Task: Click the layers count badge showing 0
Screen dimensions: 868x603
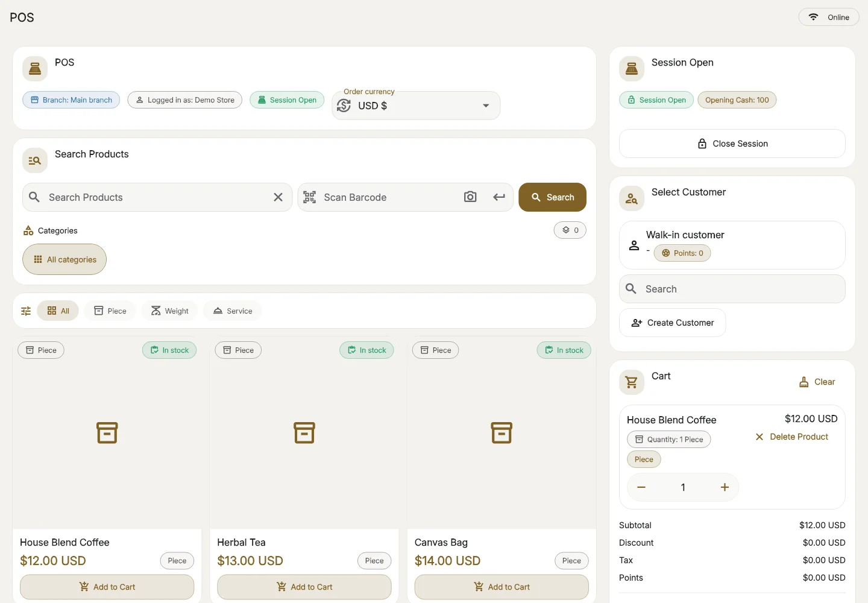Action: pyautogui.click(x=570, y=230)
